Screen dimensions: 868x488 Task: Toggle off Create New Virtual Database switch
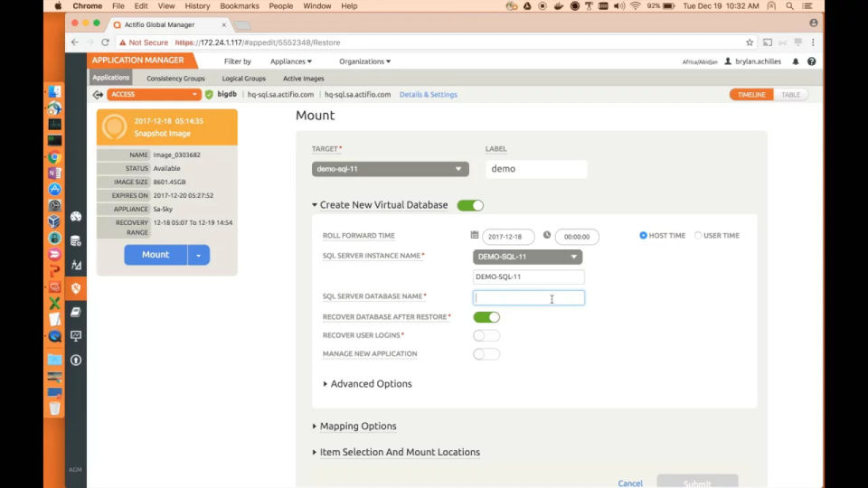pos(470,205)
